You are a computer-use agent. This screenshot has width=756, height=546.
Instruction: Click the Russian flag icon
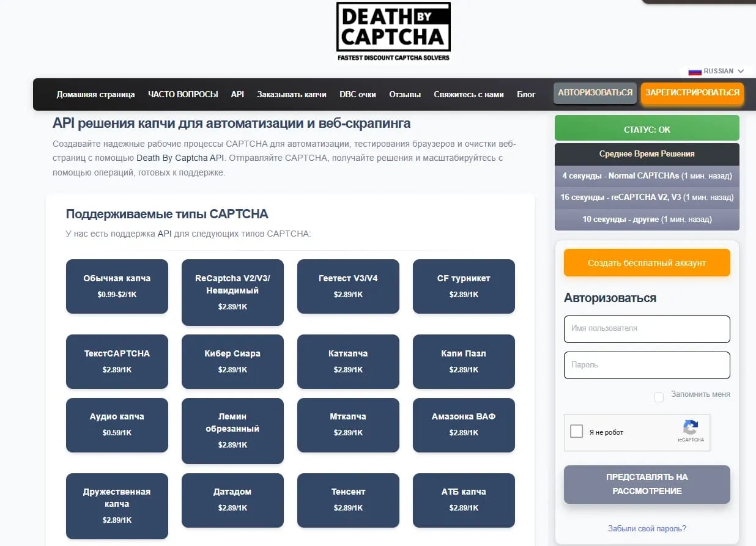[695, 71]
